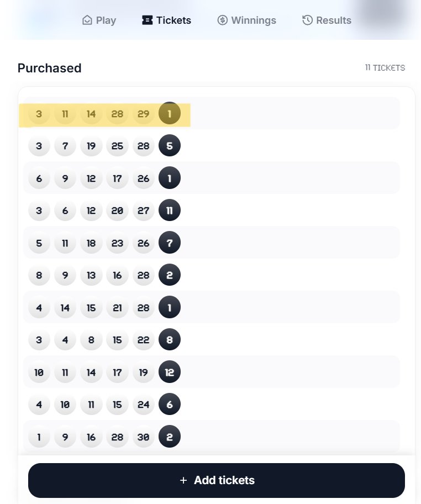Select dark bonus ball 12
Screen dimensions: 421x504
point(170,372)
